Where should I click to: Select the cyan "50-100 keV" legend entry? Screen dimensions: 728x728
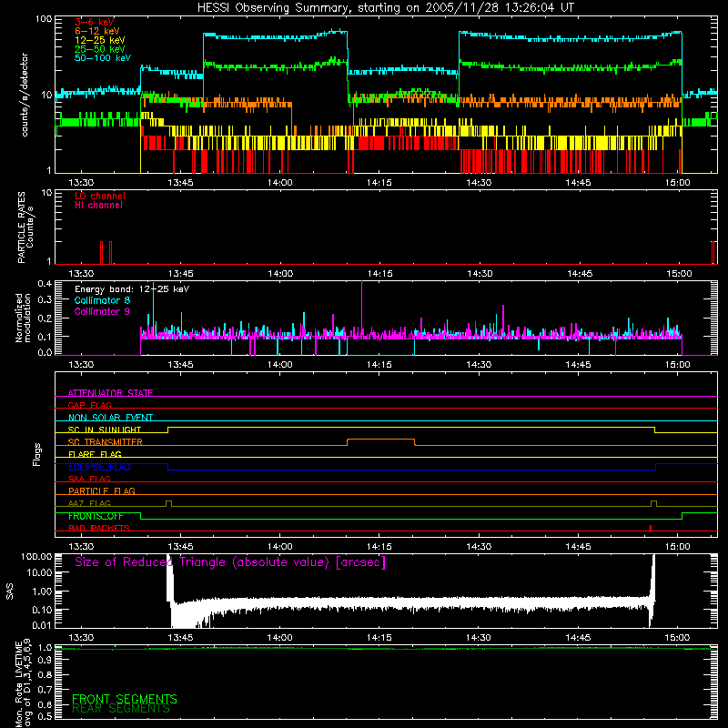point(103,57)
